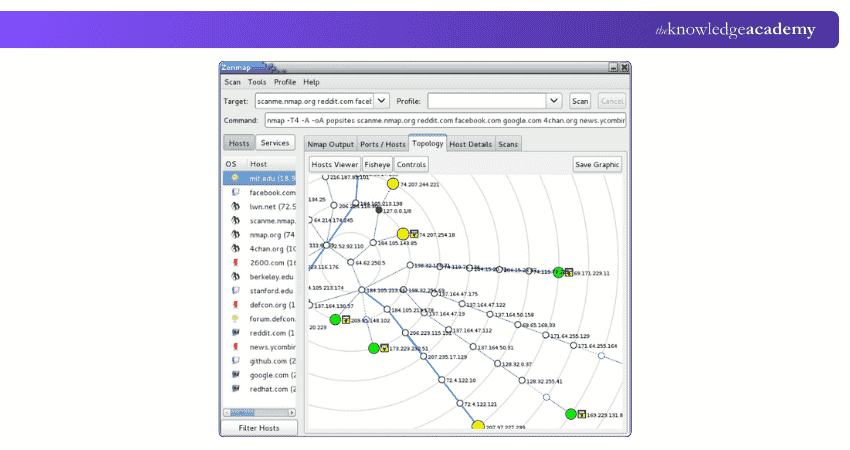This screenshot has width=850, height=450.
Task: Select the hop node 72.4.122.10
Action: point(442,380)
